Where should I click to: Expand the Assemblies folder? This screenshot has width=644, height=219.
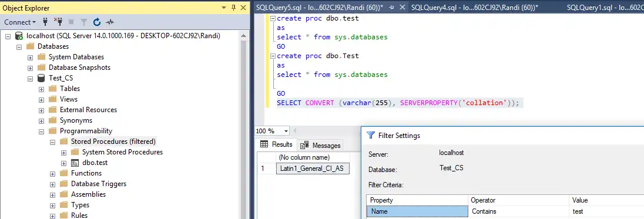tap(52, 195)
